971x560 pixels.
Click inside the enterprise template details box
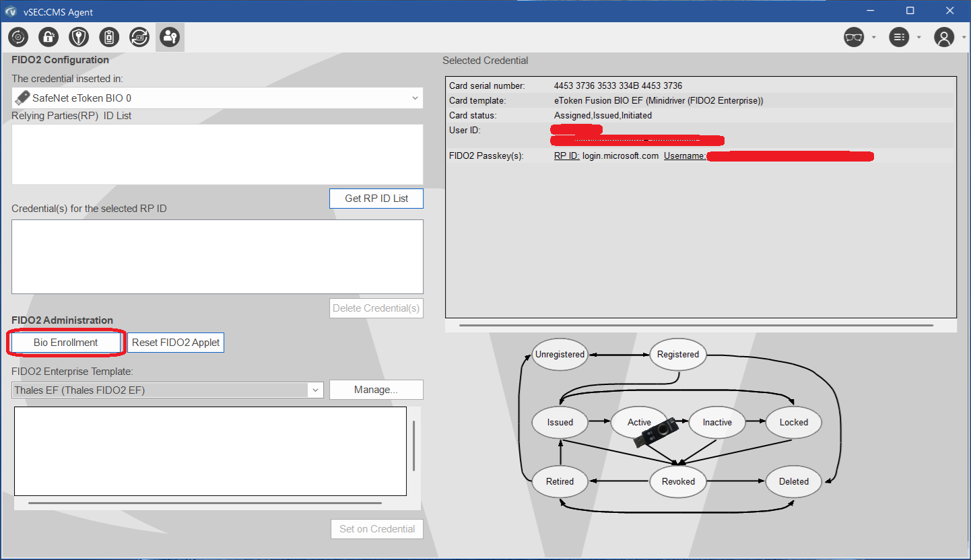click(x=210, y=451)
